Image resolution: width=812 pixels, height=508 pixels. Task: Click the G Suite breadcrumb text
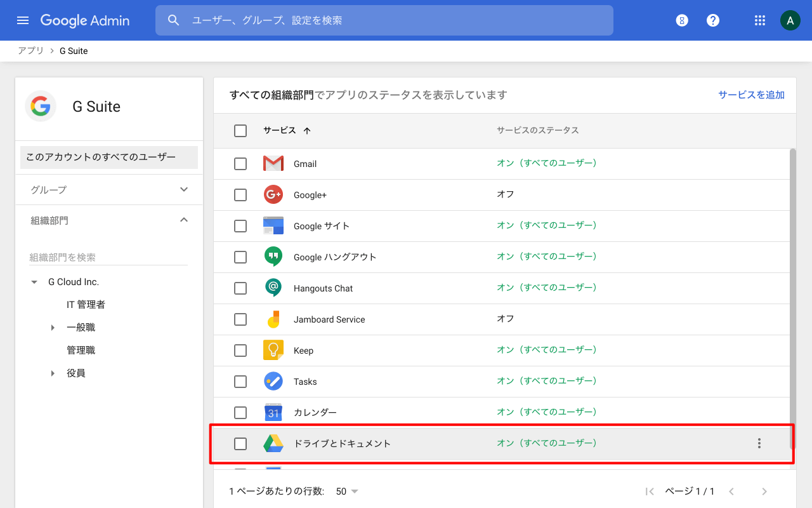[x=74, y=51]
